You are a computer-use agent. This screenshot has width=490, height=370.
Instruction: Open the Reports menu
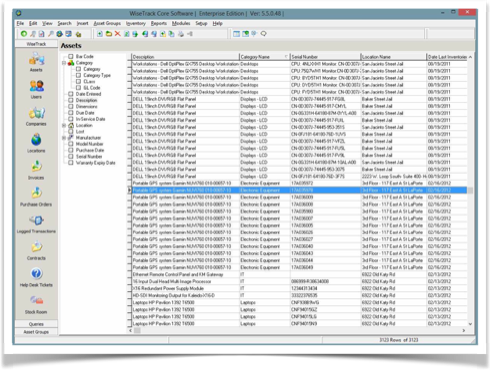159,23
